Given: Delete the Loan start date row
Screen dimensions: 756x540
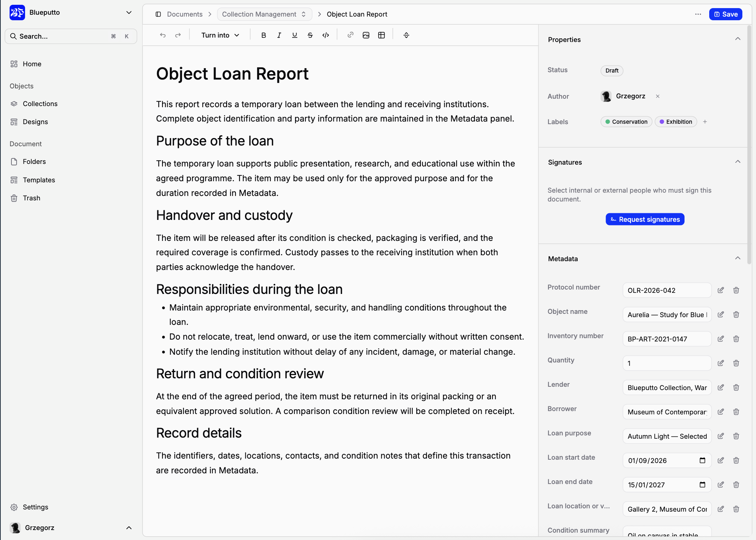Looking at the screenshot, I should tap(736, 460).
